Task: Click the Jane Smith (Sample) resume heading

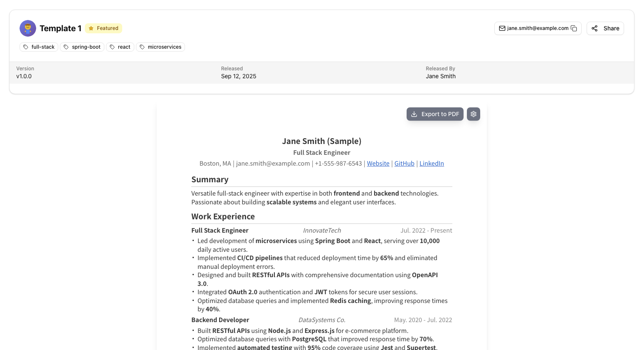Action: coord(321,141)
